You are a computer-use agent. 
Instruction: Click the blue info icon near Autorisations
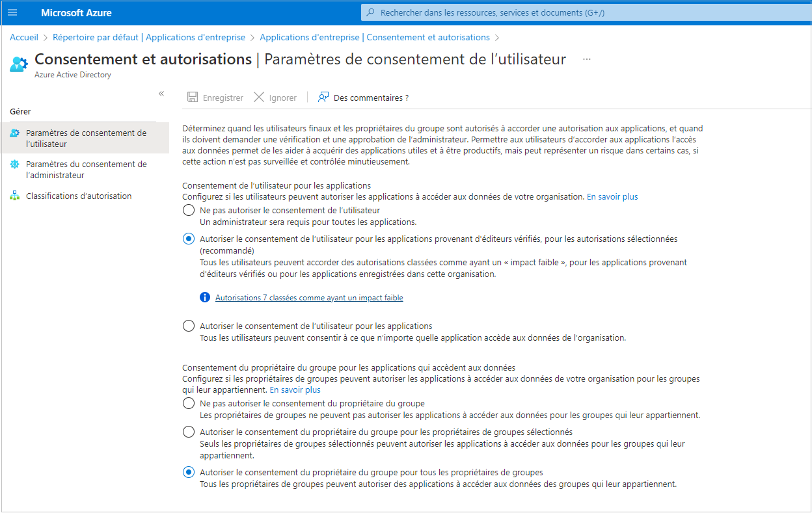205,298
